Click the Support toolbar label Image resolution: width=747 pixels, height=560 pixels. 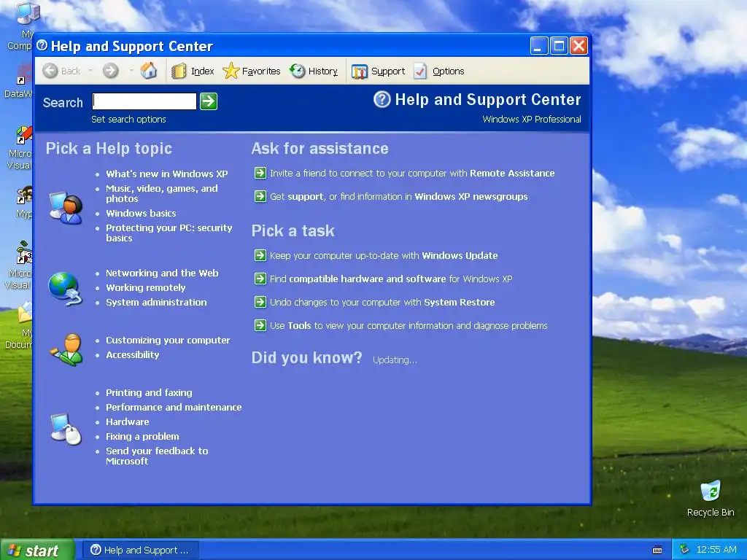[388, 71]
